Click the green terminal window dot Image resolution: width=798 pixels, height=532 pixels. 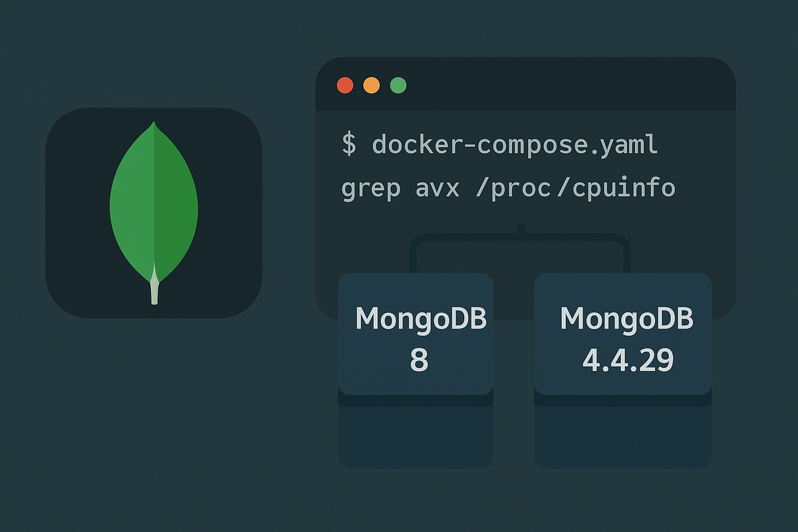click(x=398, y=85)
